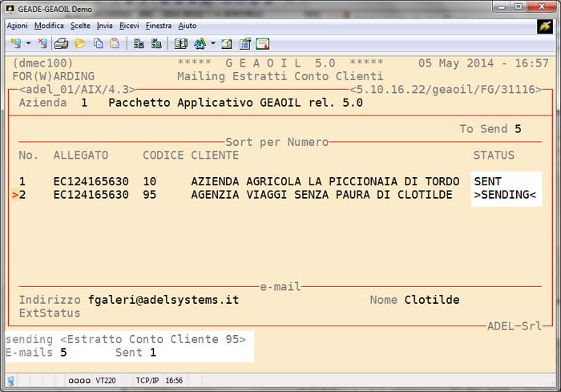Screen dimensions: 561x392
Task: Click the lightning bolt icon at top right
Action: pos(545,26)
